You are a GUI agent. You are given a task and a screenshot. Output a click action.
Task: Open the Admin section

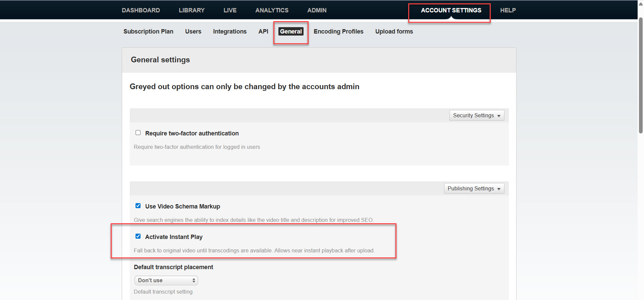317,10
